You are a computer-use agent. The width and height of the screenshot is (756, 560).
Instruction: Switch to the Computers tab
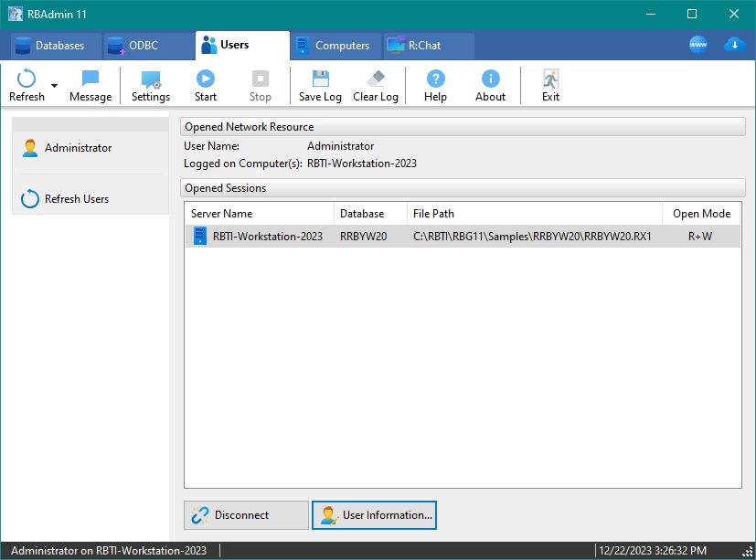(x=336, y=46)
